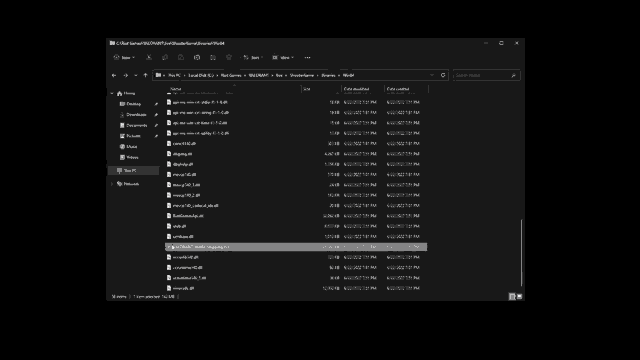Viewport: 640px width, 360px height.
Task: Click Riot Games breadcrumb
Action: point(231,76)
